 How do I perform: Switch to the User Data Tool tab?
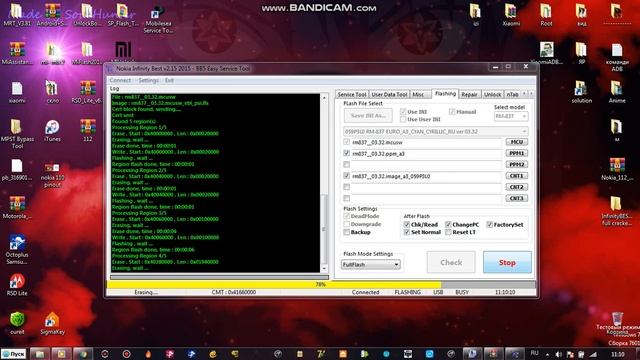[389, 94]
